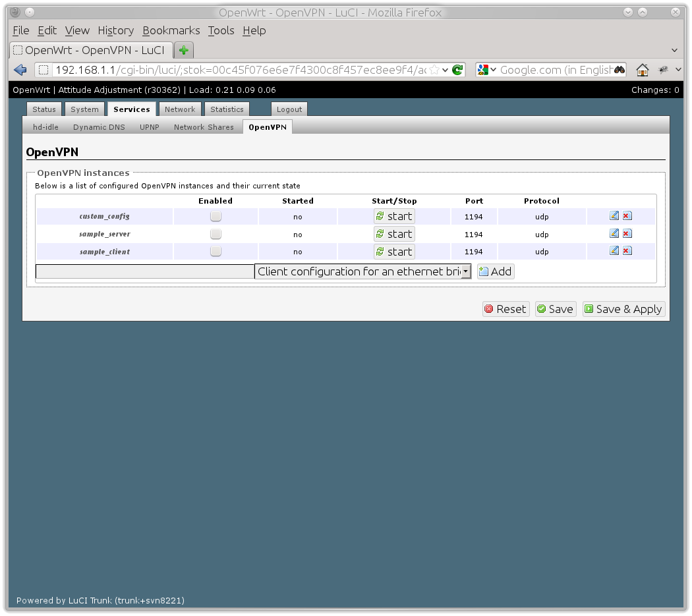Image resolution: width=692 pixels, height=616 pixels.
Task: Click the Logout tab
Action: click(289, 109)
